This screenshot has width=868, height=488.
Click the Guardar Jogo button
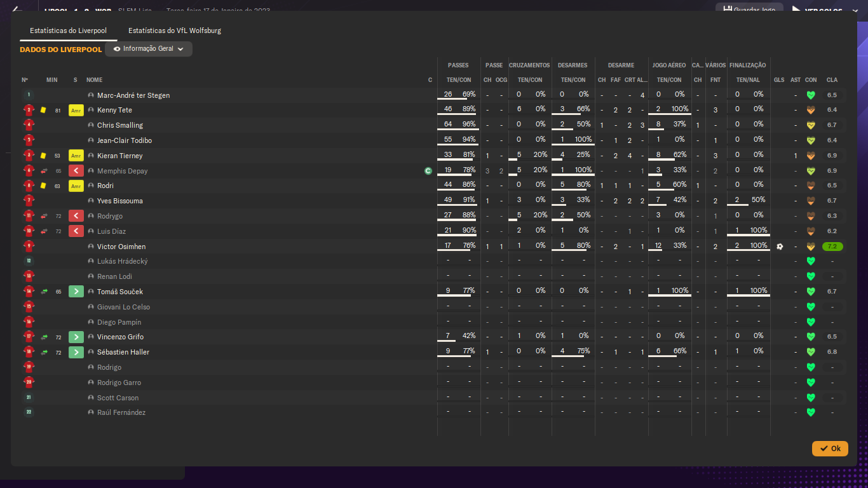click(x=749, y=10)
